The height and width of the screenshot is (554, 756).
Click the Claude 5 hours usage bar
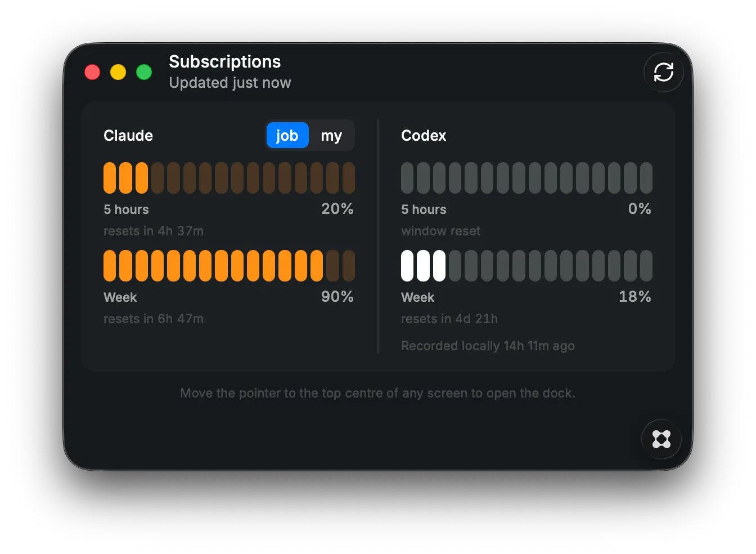click(x=229, y=178)
